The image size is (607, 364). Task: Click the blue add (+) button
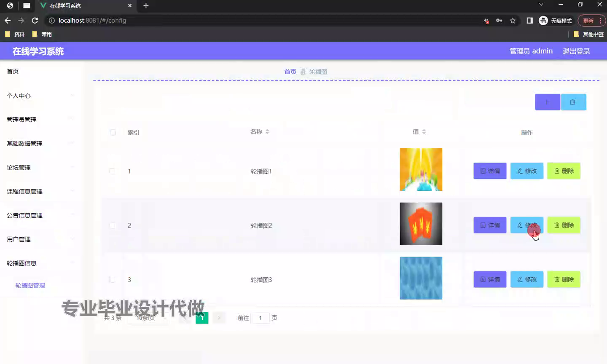coord(548,102)
